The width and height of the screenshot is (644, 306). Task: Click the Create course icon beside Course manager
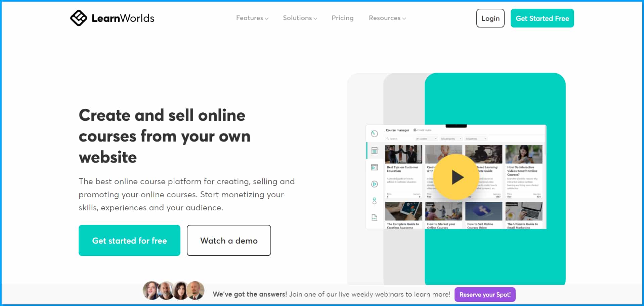415,130
